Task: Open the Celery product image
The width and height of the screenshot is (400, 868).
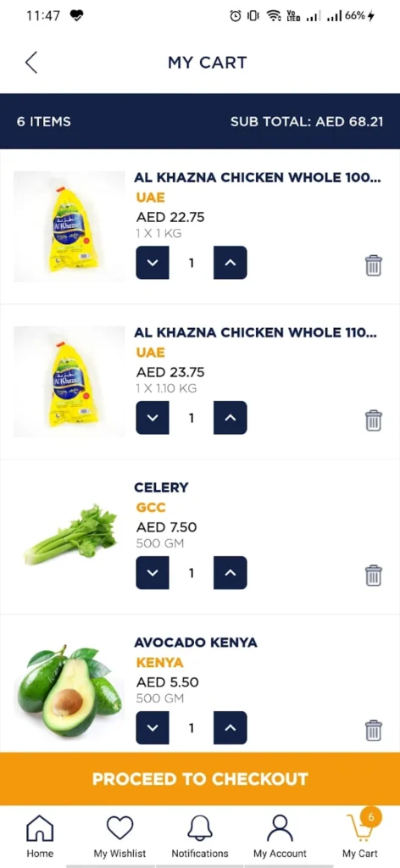Action: click(70, 535)
